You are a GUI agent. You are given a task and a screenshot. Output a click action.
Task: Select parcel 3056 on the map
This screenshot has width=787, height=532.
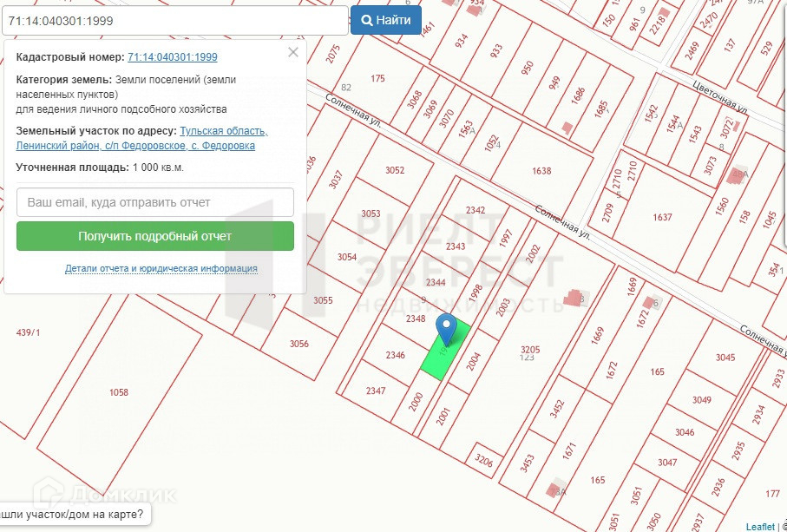click(299, 344)
